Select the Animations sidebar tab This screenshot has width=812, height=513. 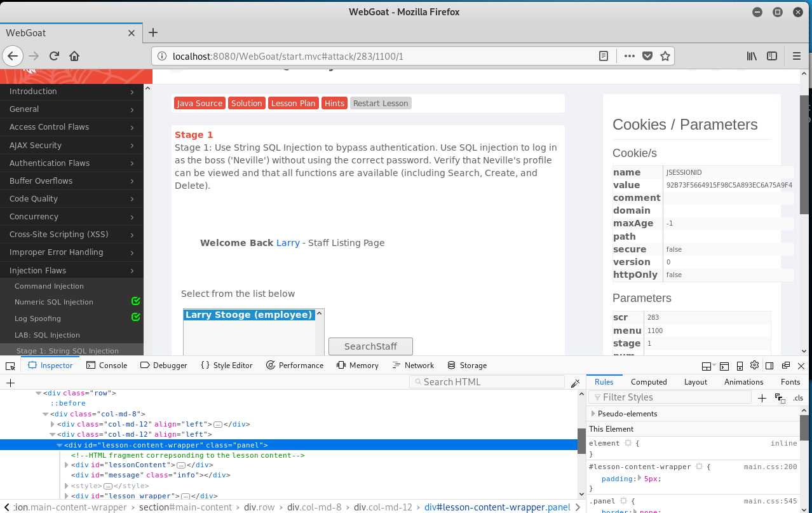point(744,382)
